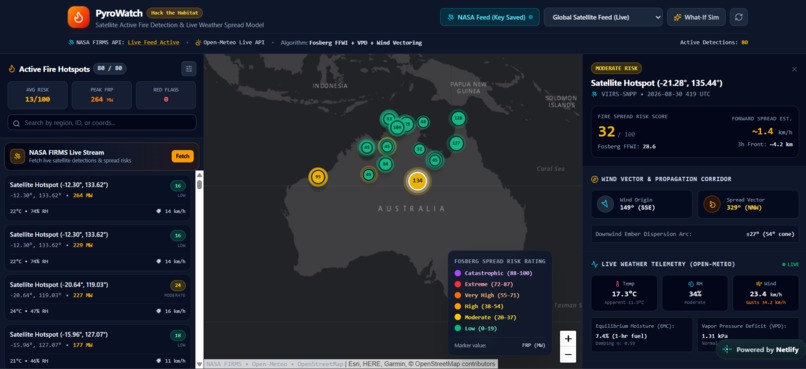Select the green 52 hotspot marker
This screenshot has width=806, height=369.
(419, 149)
